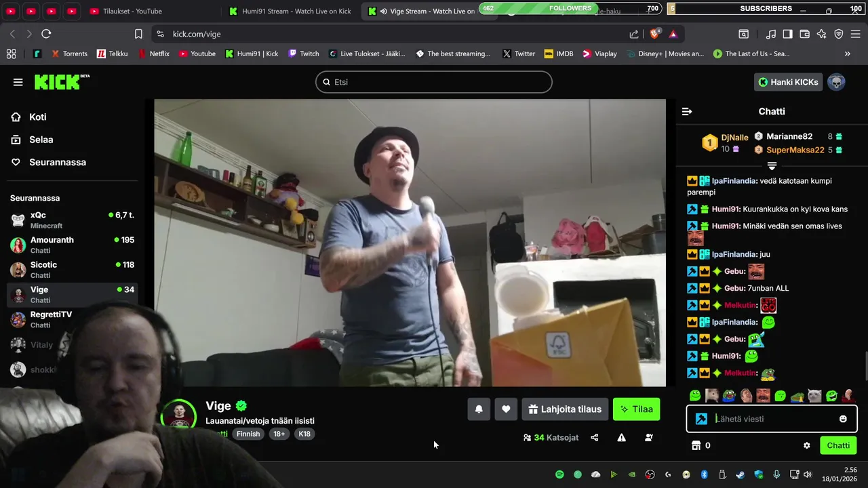Screen dimensions: 868x488
Task: Open the Brave Rewards triangle icon
Action: tap(673, 34)
